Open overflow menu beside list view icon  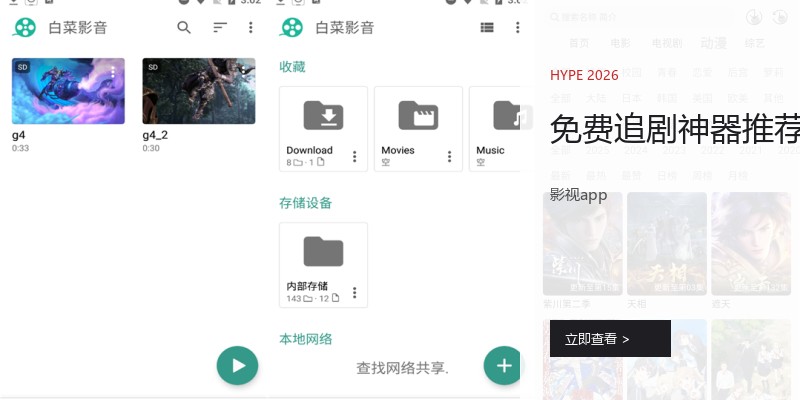click(x=517, y=28)
